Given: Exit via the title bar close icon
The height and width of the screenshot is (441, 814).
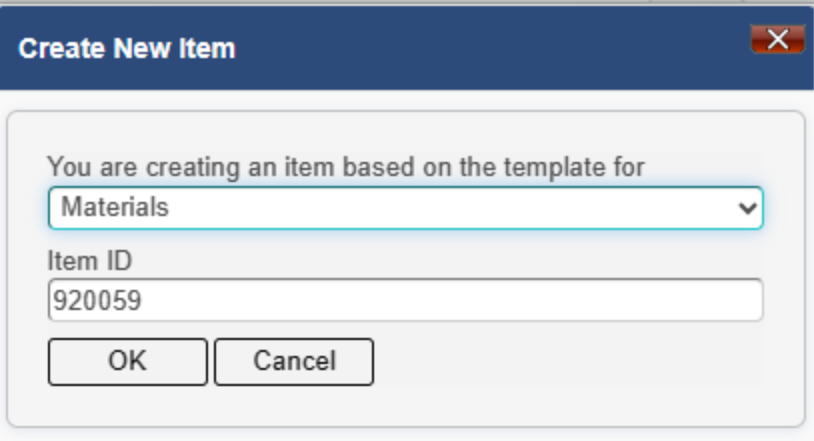Looking at the screenshot, I should tap(777, 39).
